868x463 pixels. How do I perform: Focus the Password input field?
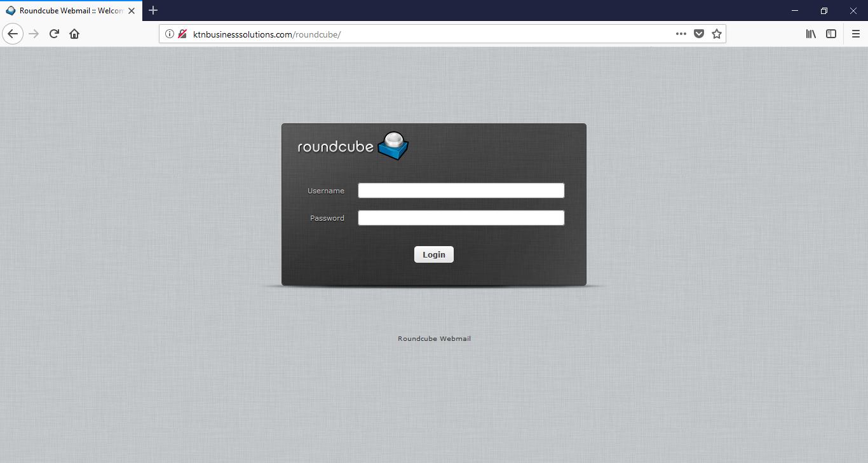pyautogui.click(x=461, y=218)
